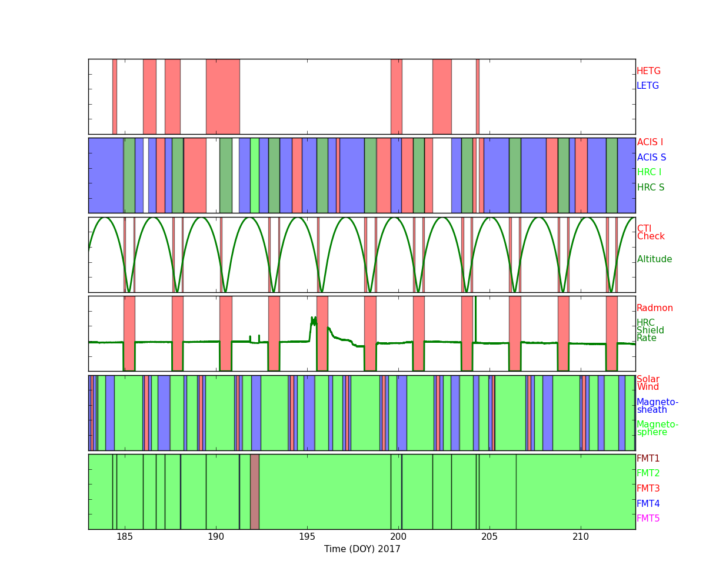706x588 pixels.
Task: Click the Time (DOY) 2017 axis title
Action: pyautogui.click(x=362, y=549)
